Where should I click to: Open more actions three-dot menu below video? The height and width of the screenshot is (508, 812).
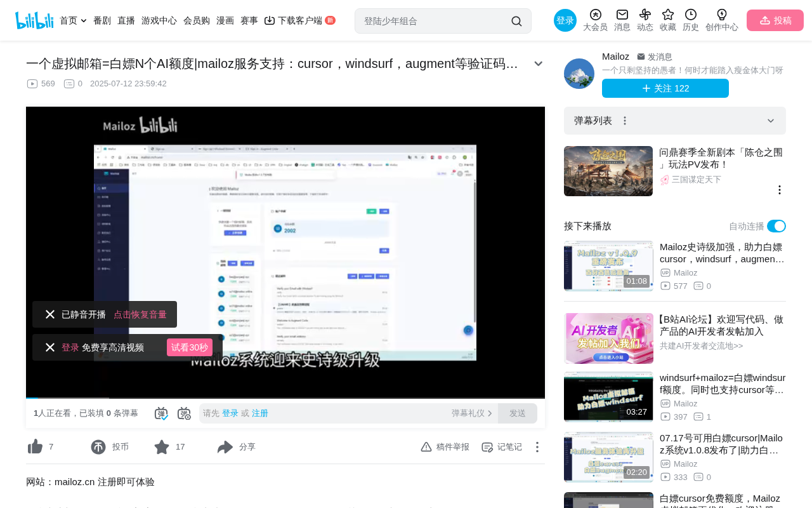pyautogui.click(x=537, y=447)
